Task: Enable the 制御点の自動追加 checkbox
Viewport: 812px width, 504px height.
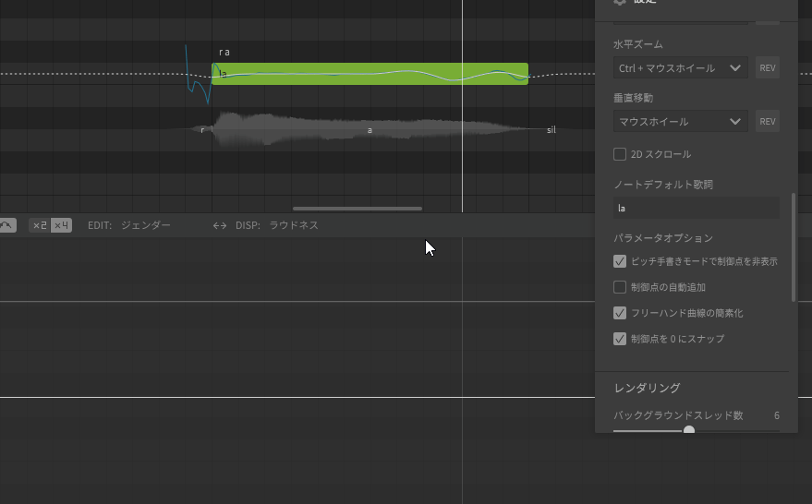Action: pyautogui.click(x=620, y=287)
